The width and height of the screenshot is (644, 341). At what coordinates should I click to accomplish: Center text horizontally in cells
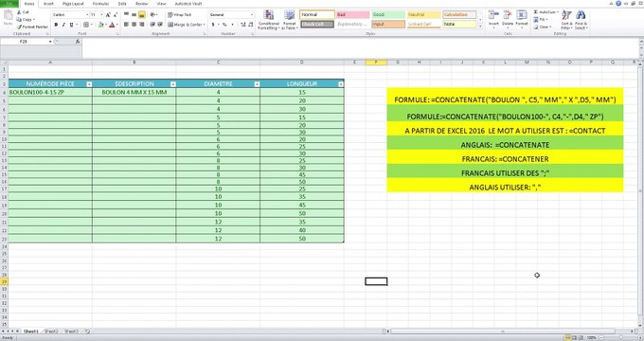point(134,25)
